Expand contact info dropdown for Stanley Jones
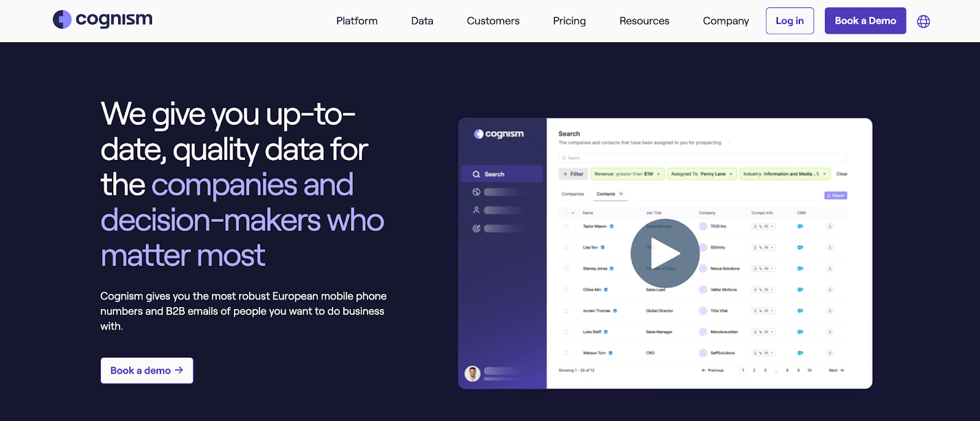The height and width of the screenshot is (421, 980). pos(772,268)
